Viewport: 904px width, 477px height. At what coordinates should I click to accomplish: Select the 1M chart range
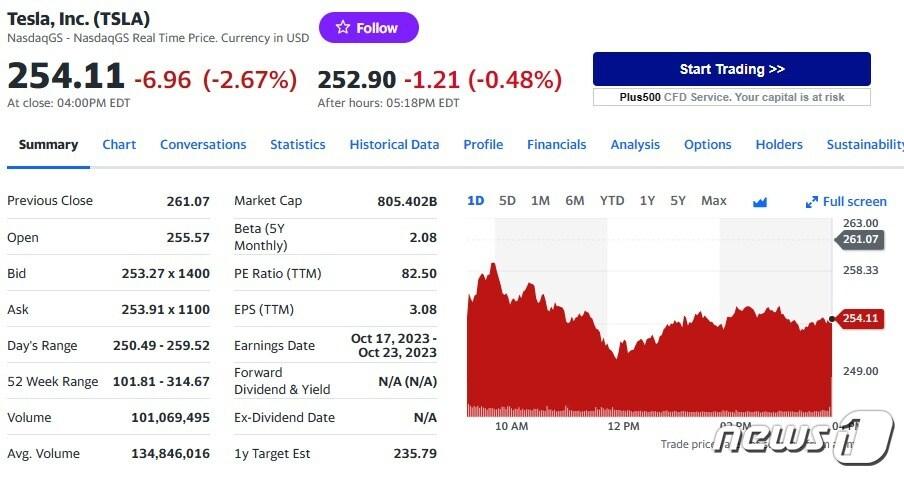pyautogui.click(x=540, y=201)
